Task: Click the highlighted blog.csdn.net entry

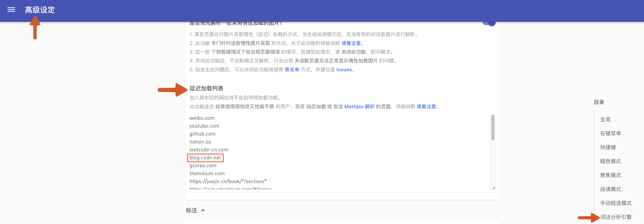Action: [x=205, y=158]
